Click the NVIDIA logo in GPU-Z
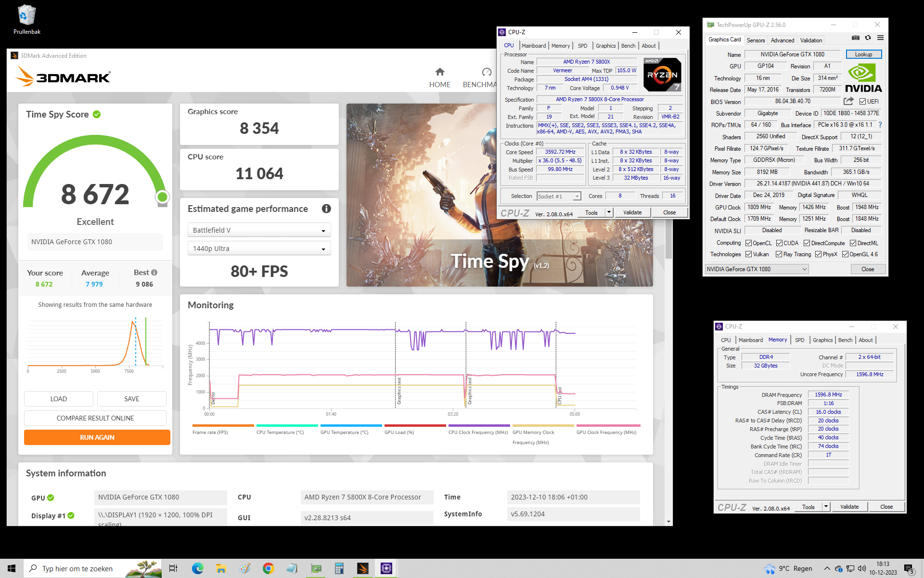 863,79
